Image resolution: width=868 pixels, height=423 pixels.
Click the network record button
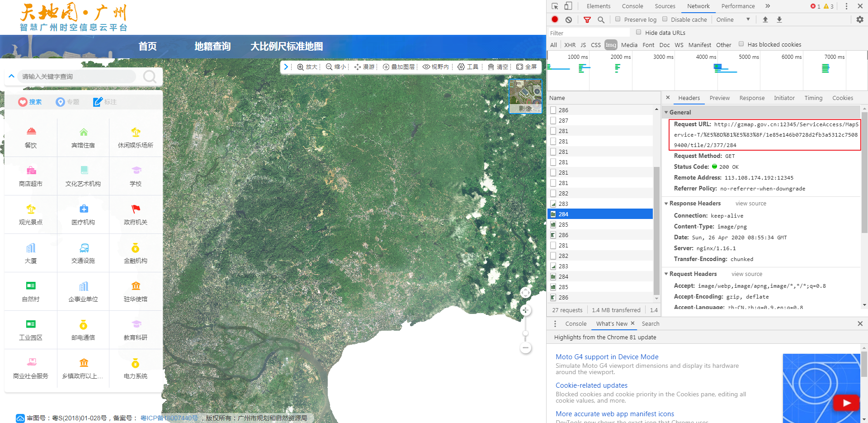click(x=555, y=19)
